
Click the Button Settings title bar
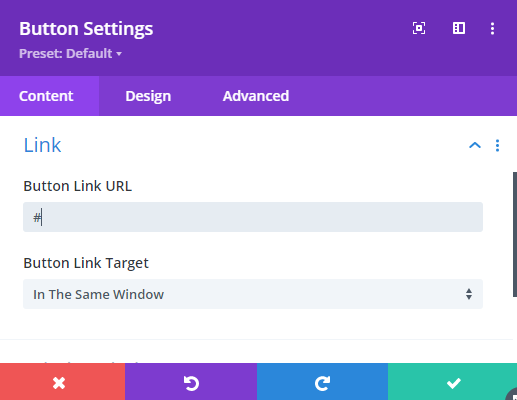(x=86, y=29)
